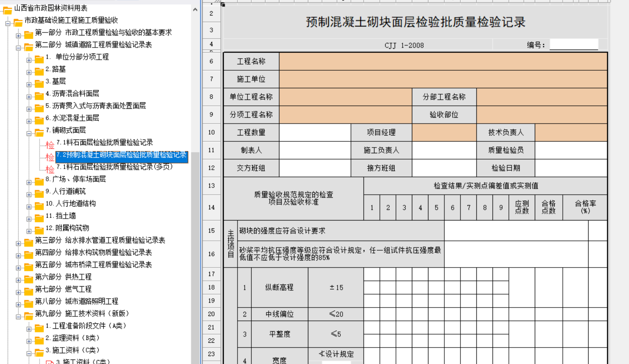The image size is (629, 364).
Task: Expand 8.广场、停车场面层 folder
Action: 28,182
